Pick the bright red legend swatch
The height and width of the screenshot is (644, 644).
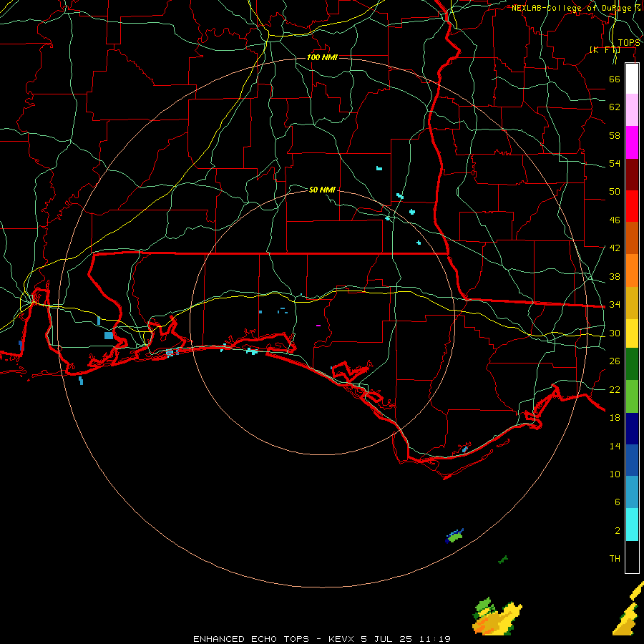632,206
